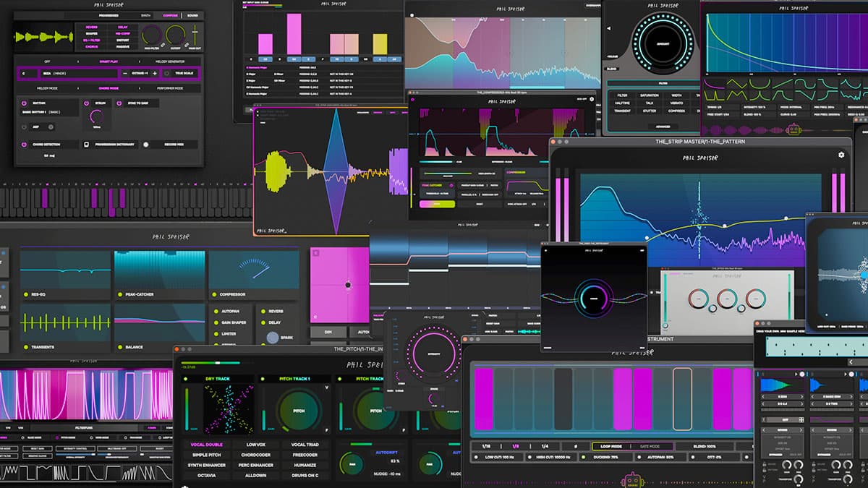Click the strum power icon
868x488 pixels.
[85, 103]
